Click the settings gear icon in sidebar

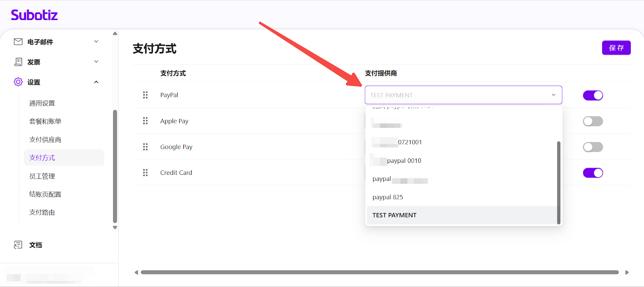(18, 82)
